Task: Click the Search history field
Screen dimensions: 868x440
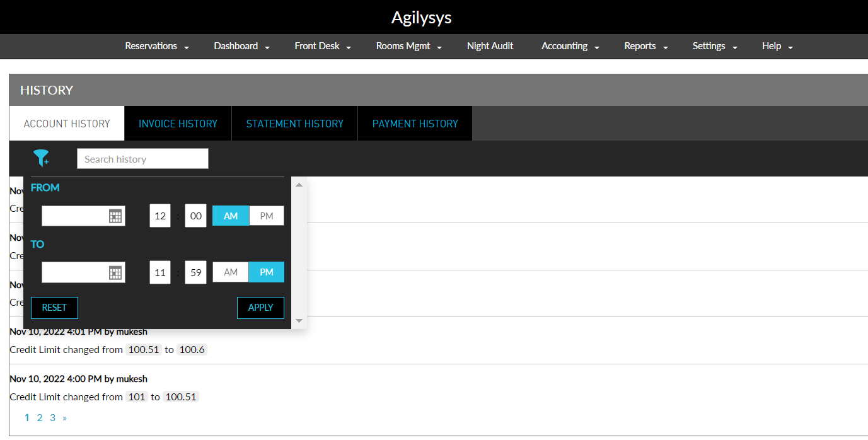Action: coord(142,159)
